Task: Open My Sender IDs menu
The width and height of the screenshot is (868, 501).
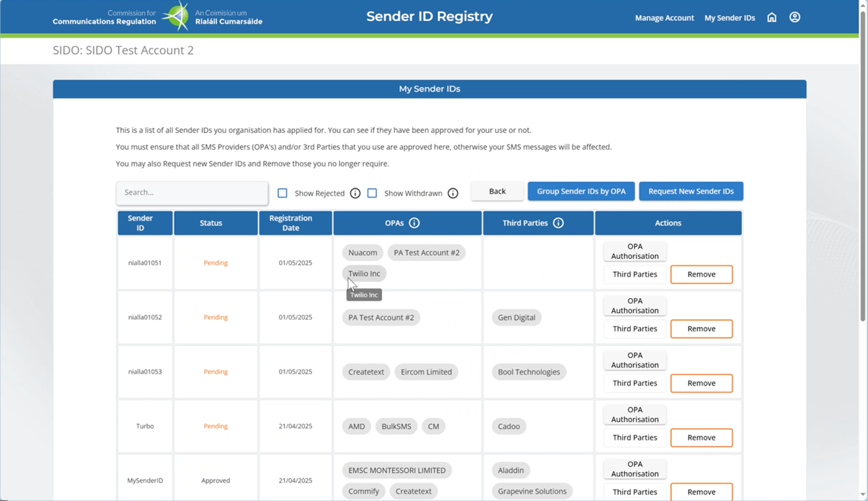Action: pyautogui.click(x=730, y=18)
